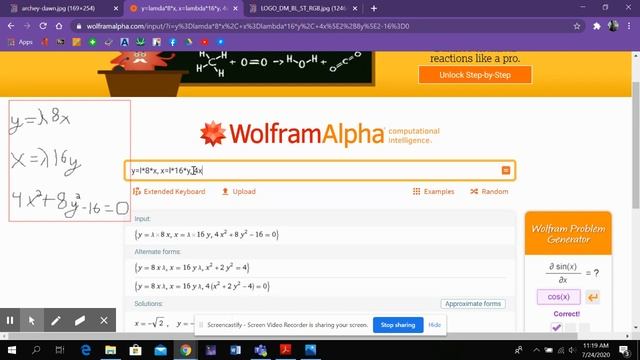Viewport: 640px width, 360px height.
Task: Click the Unlock Step-by-Step button
Action: click(475, 75)
